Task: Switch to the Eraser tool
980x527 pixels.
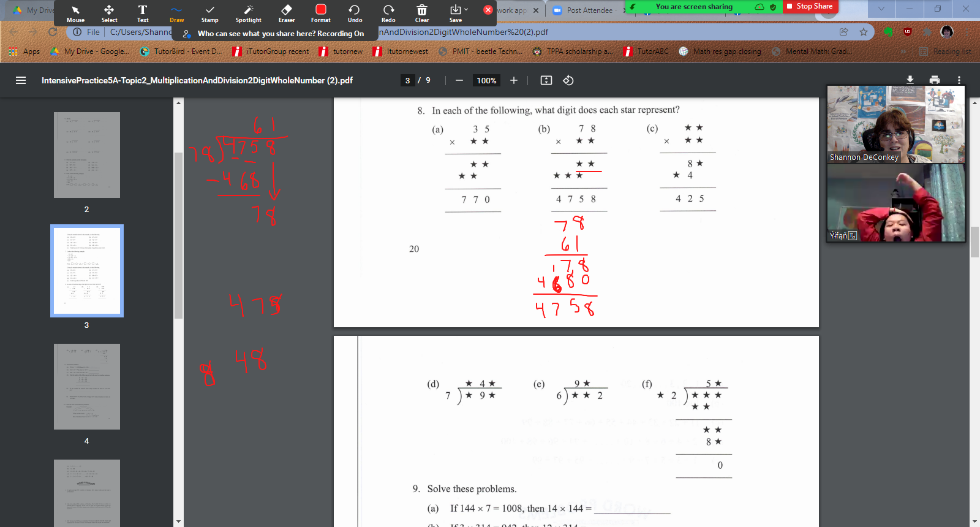Action: (x=287, y=13)
